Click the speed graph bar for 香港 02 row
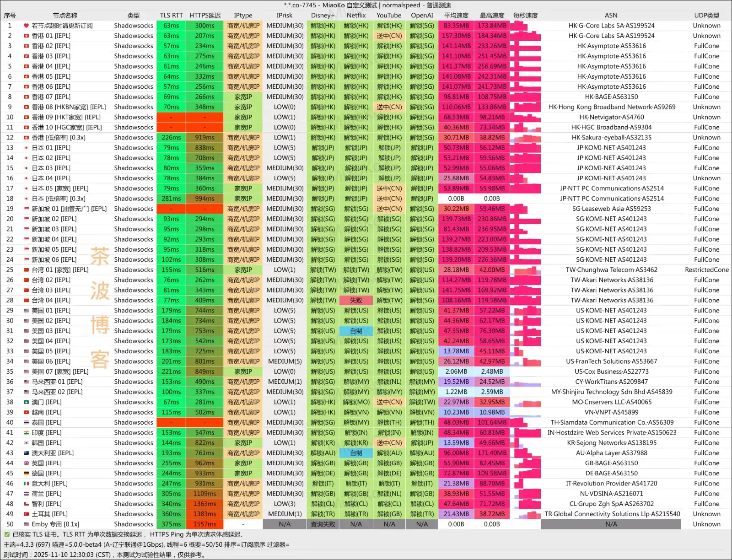This screenshot has width=732, height=560. pos(525,46)
